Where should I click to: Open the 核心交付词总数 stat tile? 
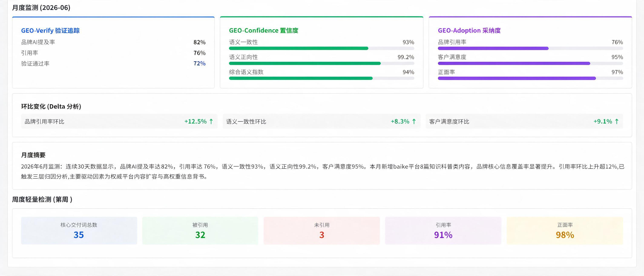click(79, 230)
